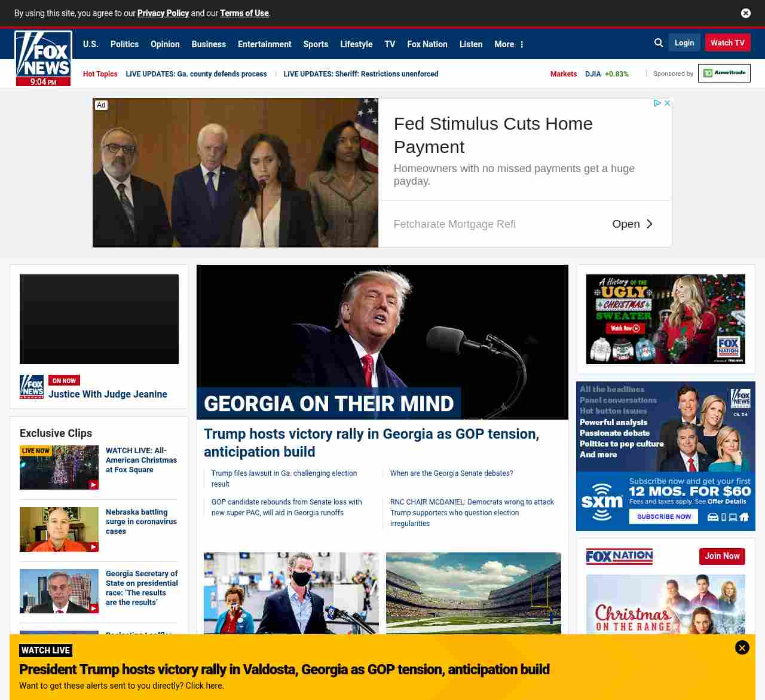
Task: Go to the Entertainment section
Action: (264, 44)
